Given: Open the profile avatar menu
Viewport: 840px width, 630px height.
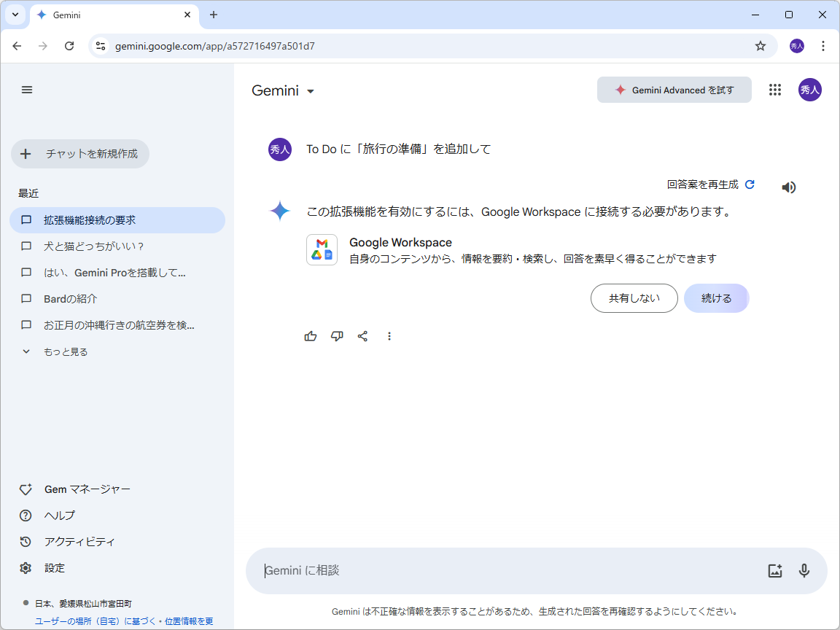Looking at the screenshot, I should [x=809, y=90].
